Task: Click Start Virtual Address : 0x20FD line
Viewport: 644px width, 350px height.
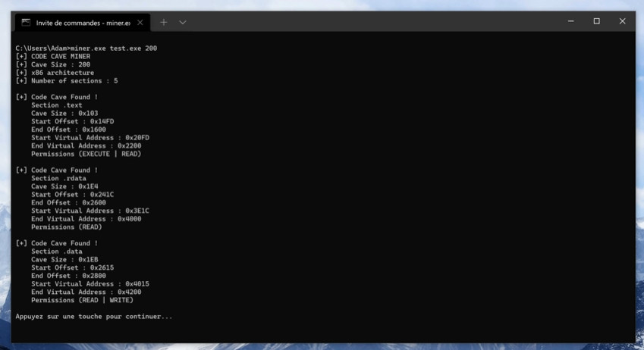Action: pos(90,137)
